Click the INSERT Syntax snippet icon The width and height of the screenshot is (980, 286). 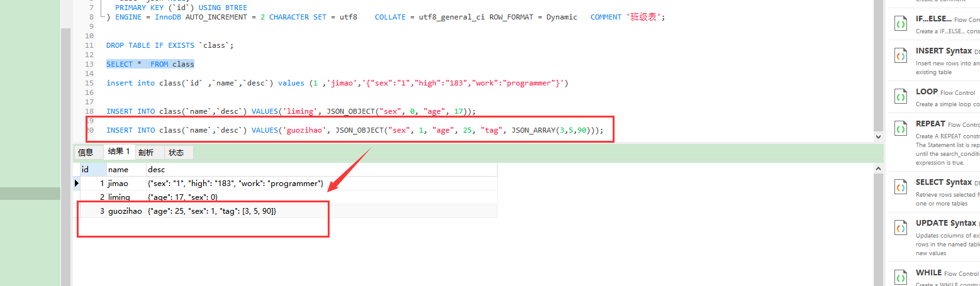[901, 56]
